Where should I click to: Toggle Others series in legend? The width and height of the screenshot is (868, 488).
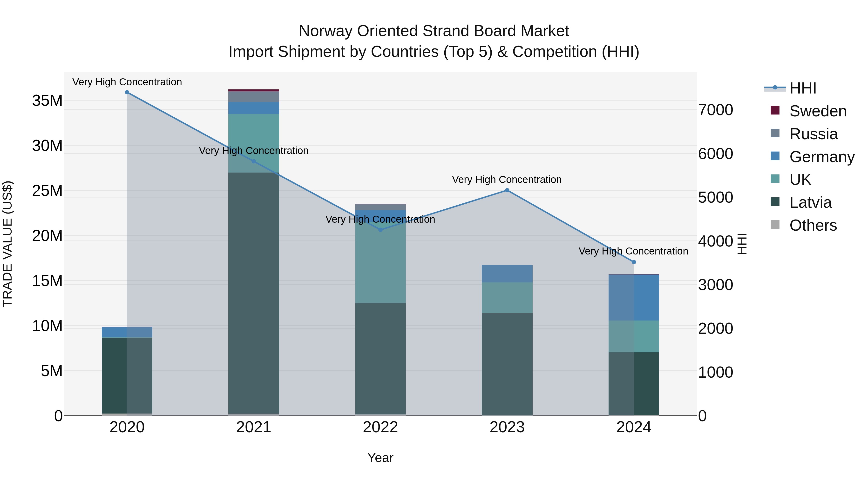pos(804,225)
